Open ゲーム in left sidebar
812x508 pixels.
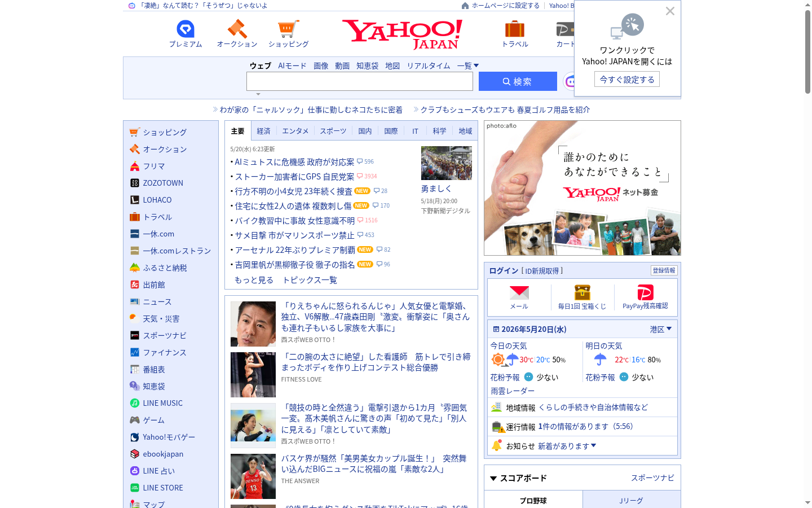click(154, 420)
